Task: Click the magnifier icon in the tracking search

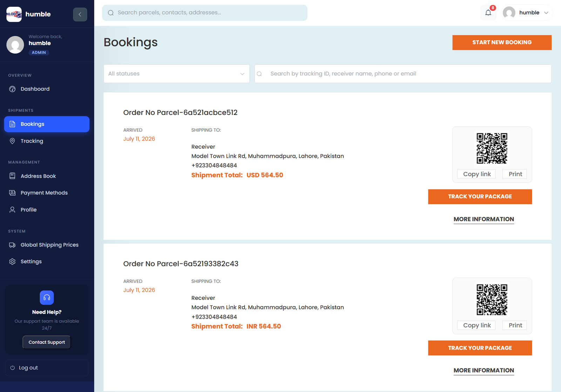Action: click(259, 74)
